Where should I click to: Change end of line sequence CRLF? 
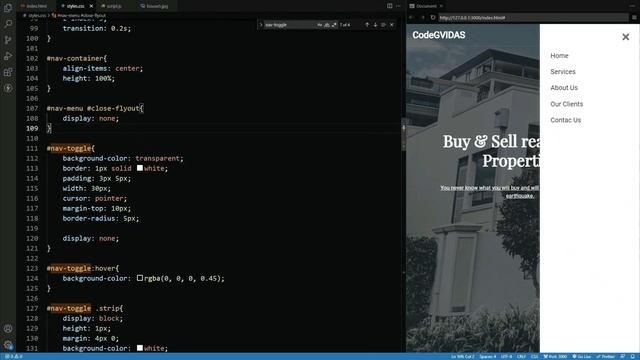tap(521, 356)
